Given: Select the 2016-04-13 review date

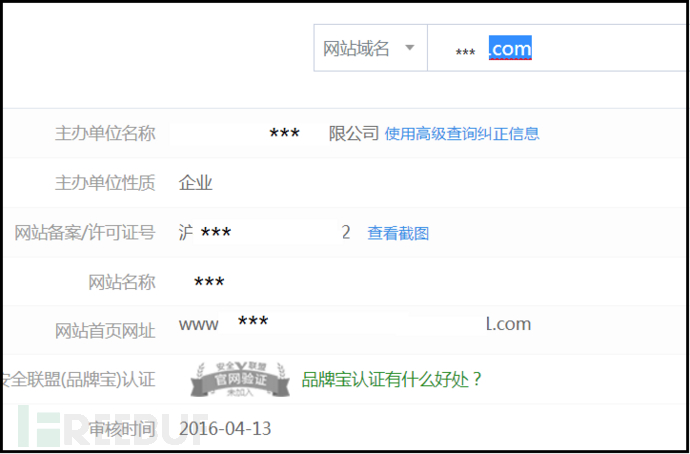Looking at the screenshot, I should (225, 429).
